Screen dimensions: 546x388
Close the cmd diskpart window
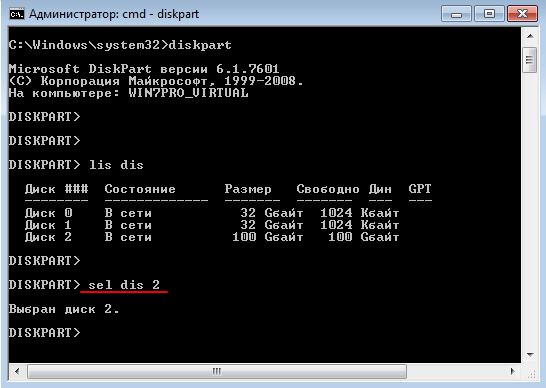tap(522, 14)
